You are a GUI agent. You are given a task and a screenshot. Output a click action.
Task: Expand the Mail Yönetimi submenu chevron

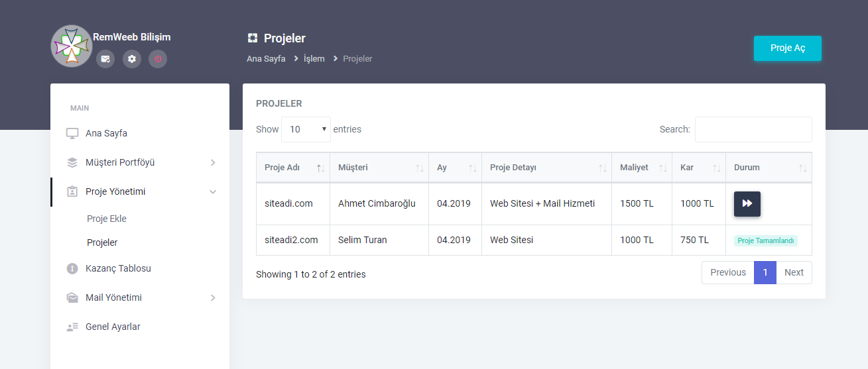coord(213,297)
